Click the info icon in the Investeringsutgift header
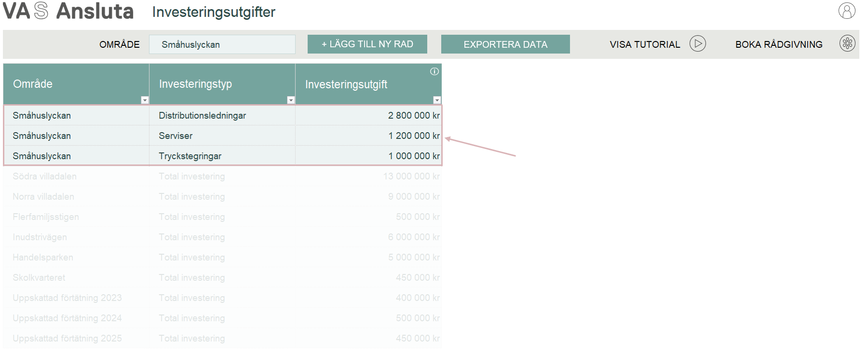Screen dimensions: 868x355 point(434,71)
